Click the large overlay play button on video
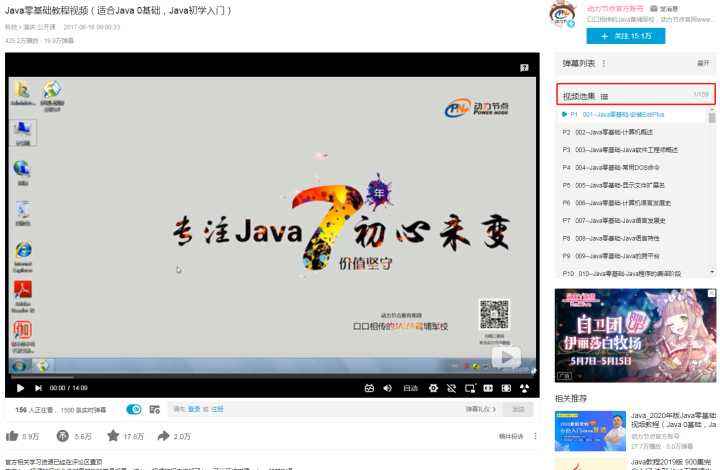Image resolution: width=720 pixels, height=470 pixels. point(506,358)
